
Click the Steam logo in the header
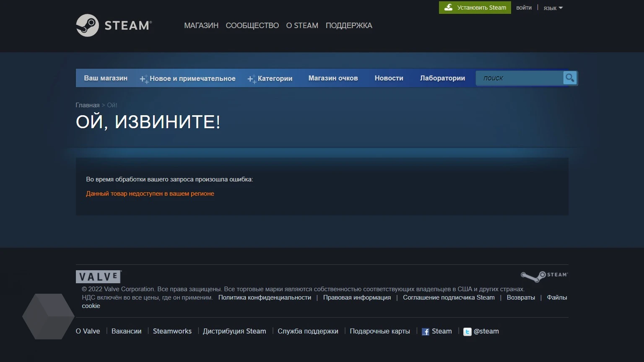click(114, 26)
